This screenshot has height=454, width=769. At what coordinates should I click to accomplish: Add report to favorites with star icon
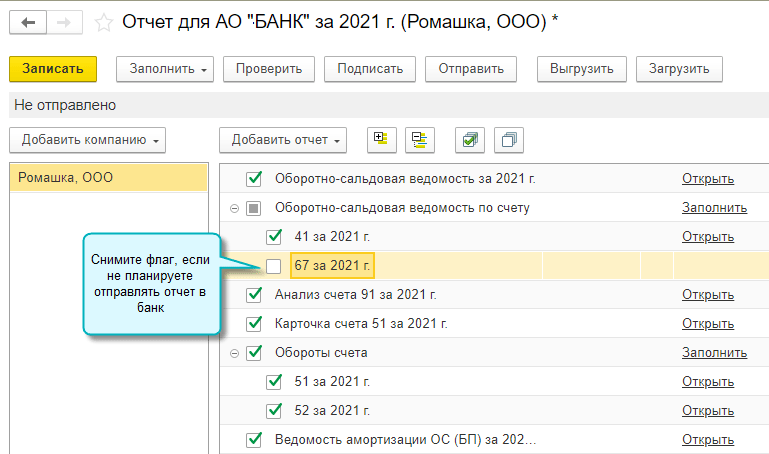(x=103, y=21)
